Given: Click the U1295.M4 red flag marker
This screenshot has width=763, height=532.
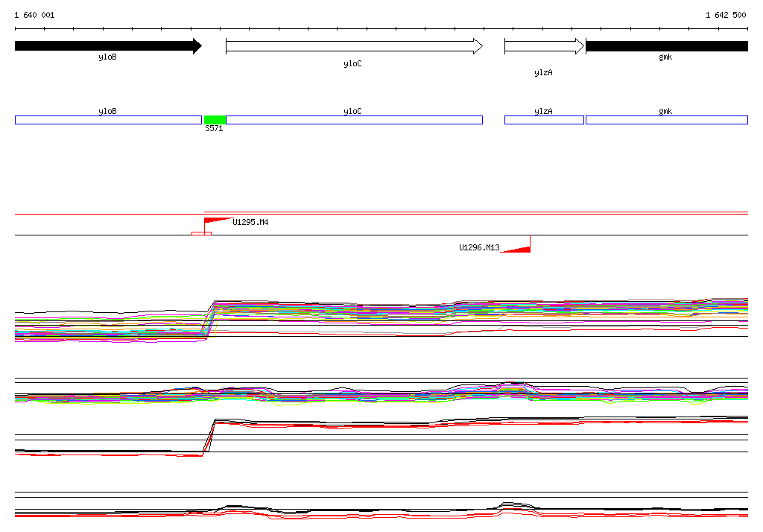Looking at the screenshot, I should point(218,221).
